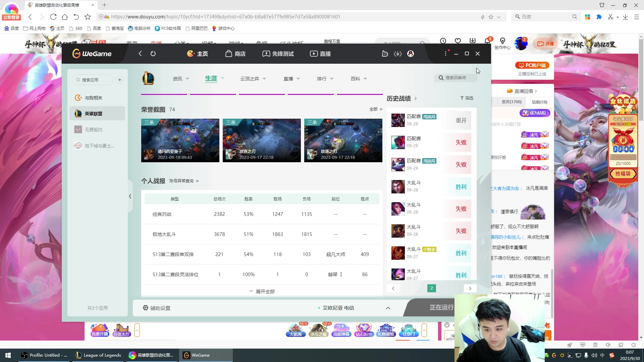Select page 2 of match history

click(x=432, y=288)
